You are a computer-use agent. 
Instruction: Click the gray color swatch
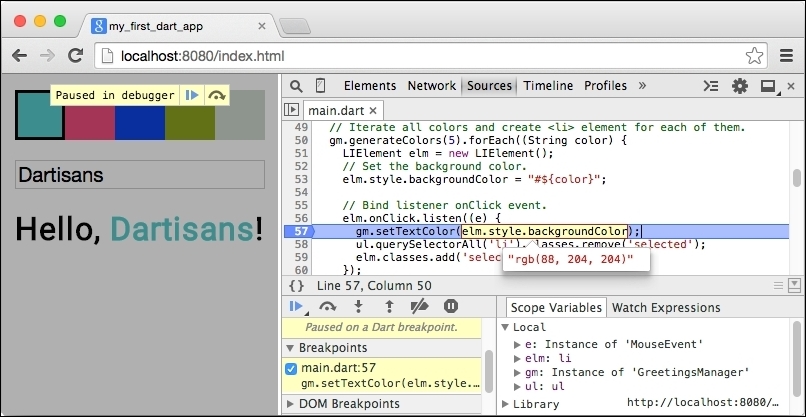240,115
